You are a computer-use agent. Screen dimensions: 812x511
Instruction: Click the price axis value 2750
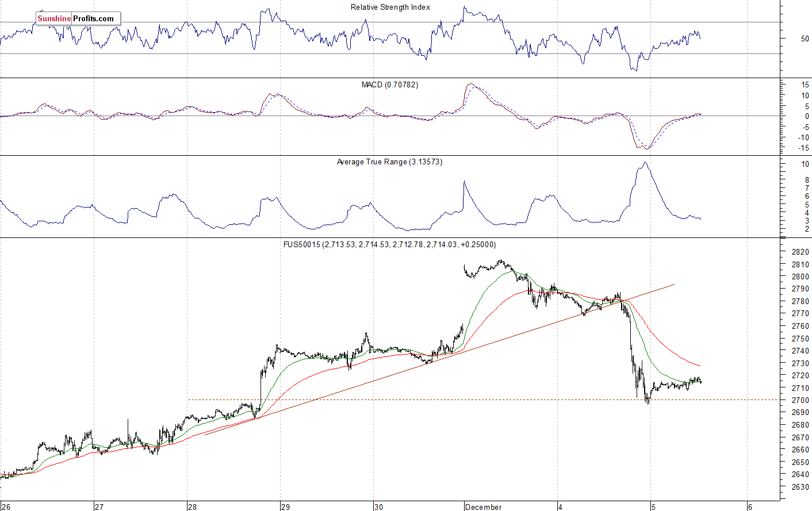[800, 339]
